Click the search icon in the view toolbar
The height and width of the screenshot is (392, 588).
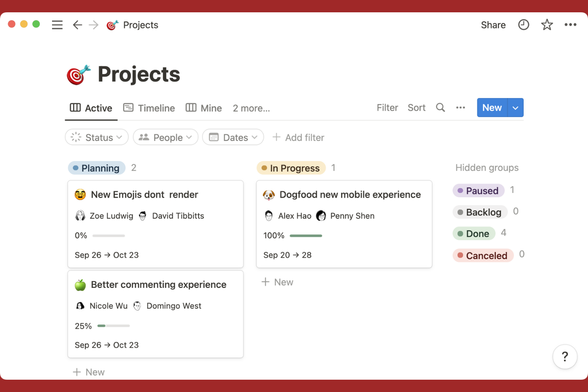point(440,107)
